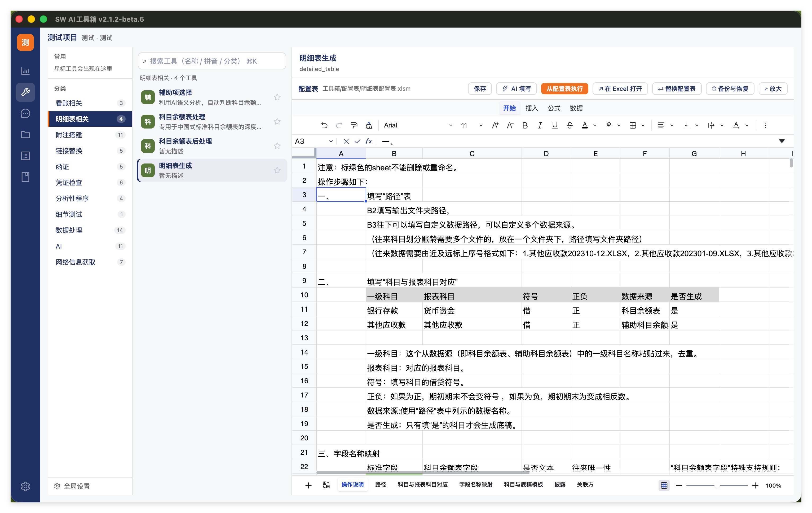Image resolution: width=812 pixels, height=513 pixels.
Task: Open the borders dropdown arrow
Action: [x=643, y=125]
